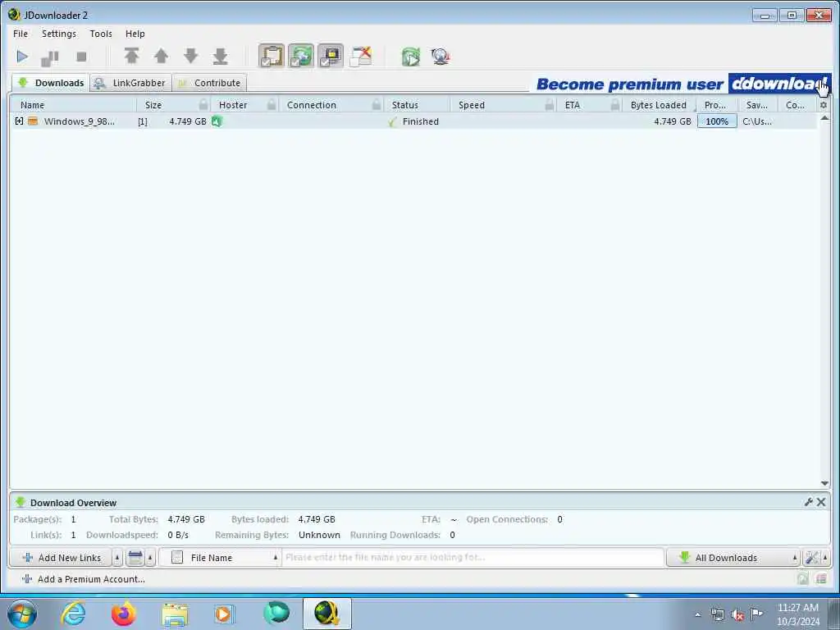The image size is (840, 630).
Task: Toggle auto reconnect in toolbar
Action: tap(301, 56)
